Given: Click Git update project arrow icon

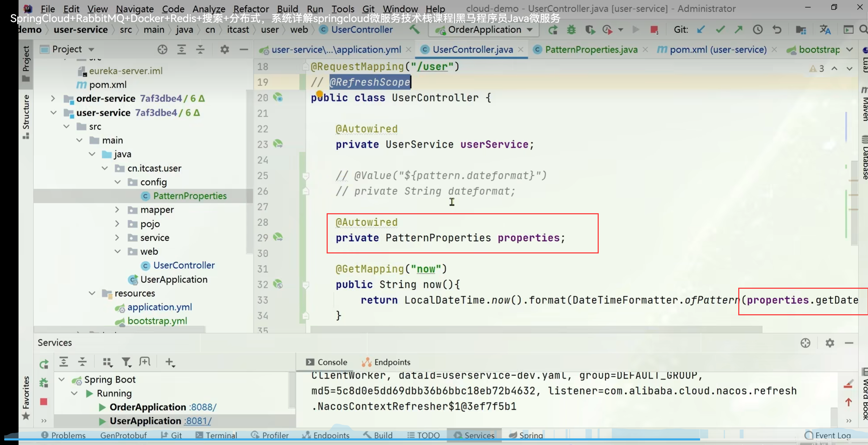Looking at the screenshot, I should [x=701, y=30].
